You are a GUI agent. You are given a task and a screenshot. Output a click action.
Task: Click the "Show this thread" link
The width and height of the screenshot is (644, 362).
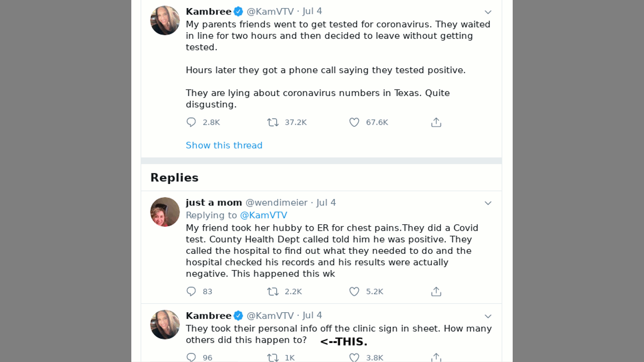tap(224, 145)
